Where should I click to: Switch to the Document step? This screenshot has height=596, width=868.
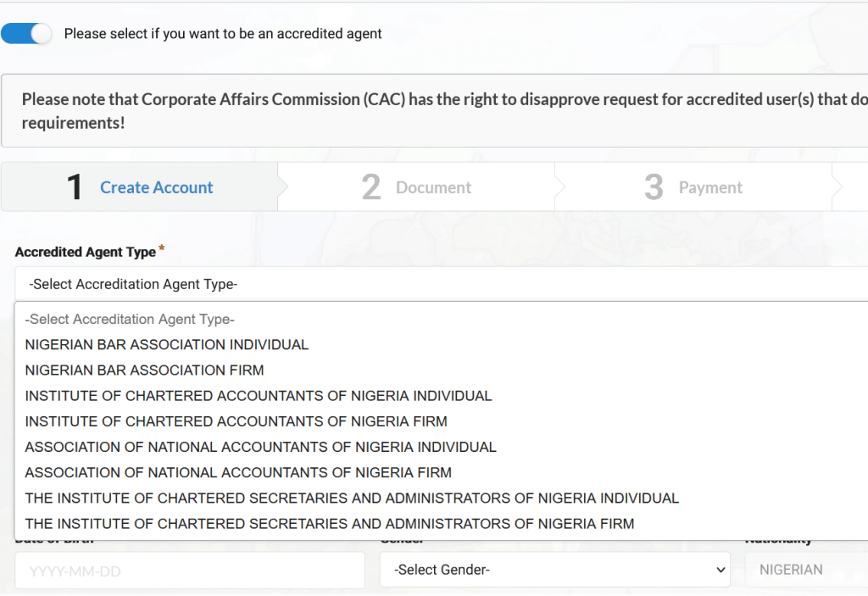416,186
